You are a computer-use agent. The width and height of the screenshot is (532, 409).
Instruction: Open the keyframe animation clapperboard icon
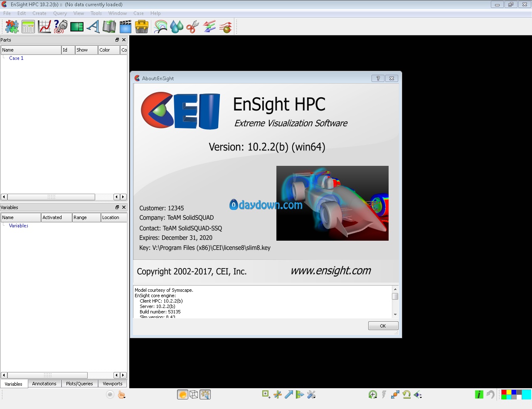(126, 27)
